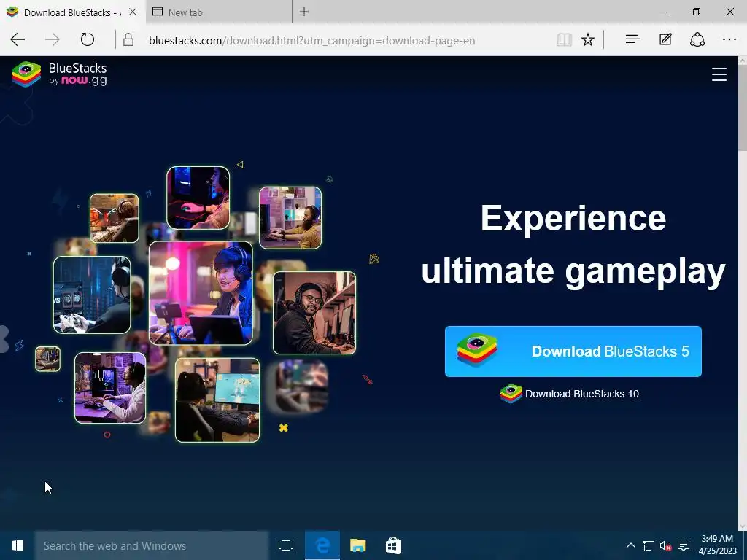
Task: Click page vertical scrollbar thumb
Action: [x=742, y=108]
